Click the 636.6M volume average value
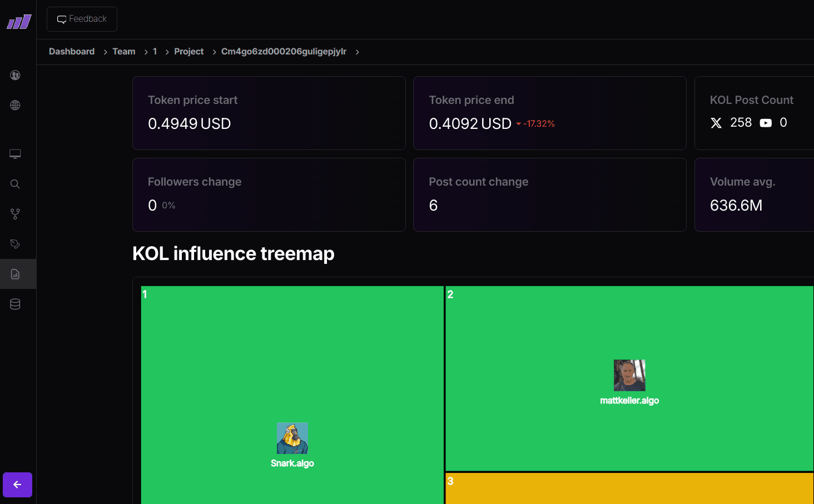 coord(736,206)
